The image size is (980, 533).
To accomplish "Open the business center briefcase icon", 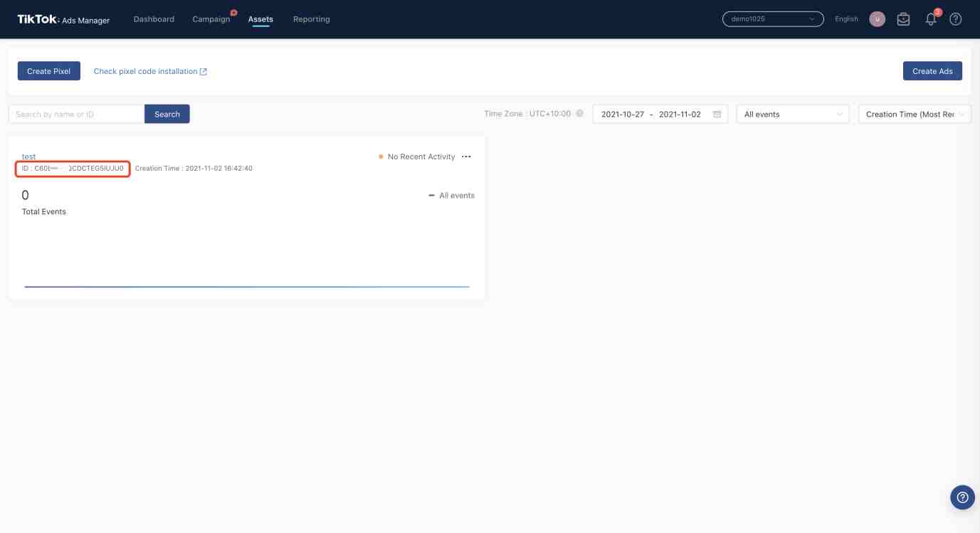I will point(903,19).
